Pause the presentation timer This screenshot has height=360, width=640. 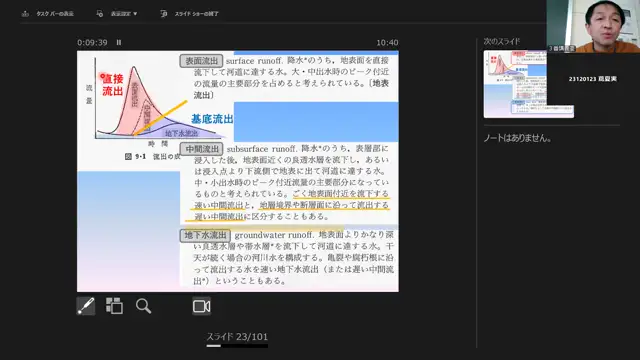(x=119, y=42)
